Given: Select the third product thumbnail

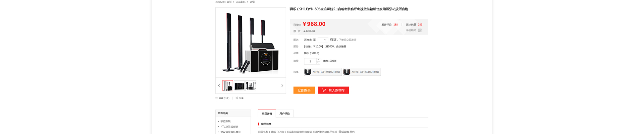Looking at the screenshot, I should click(x=251, y=86).
